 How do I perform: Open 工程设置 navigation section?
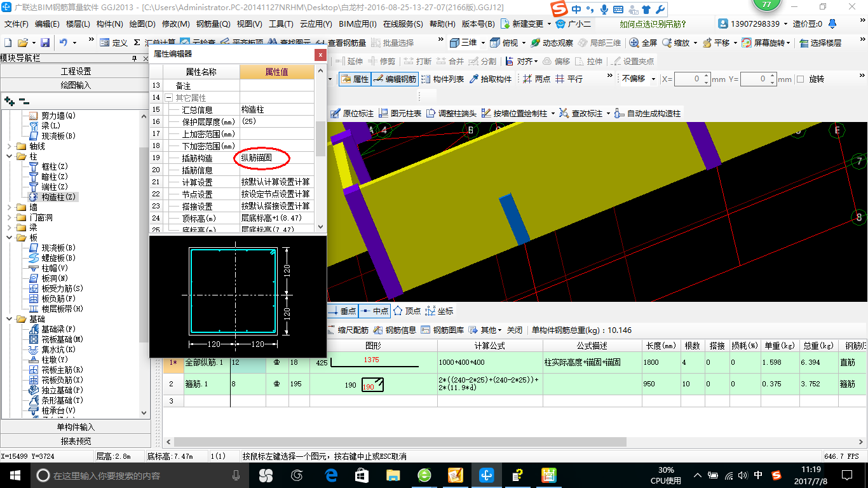(76, 71)
